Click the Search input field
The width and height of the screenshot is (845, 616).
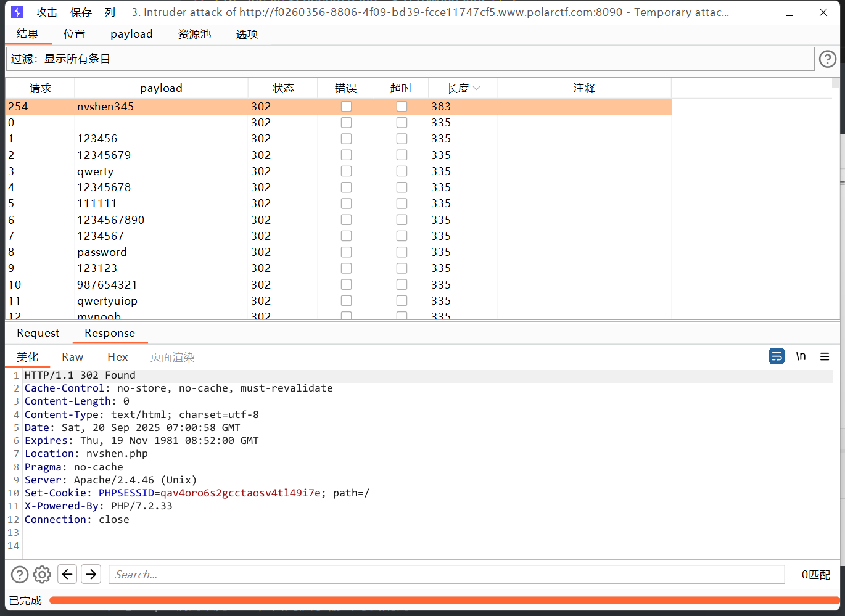point(447,575)
